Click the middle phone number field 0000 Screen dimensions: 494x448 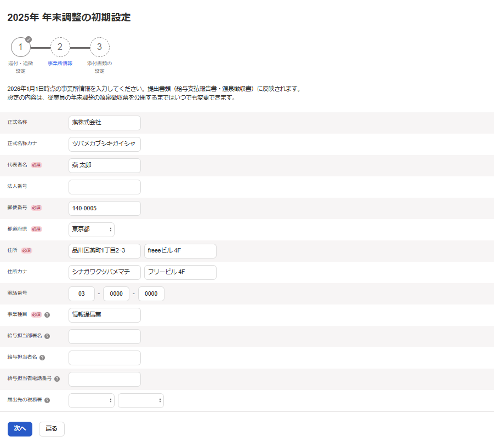click(116, 294)
